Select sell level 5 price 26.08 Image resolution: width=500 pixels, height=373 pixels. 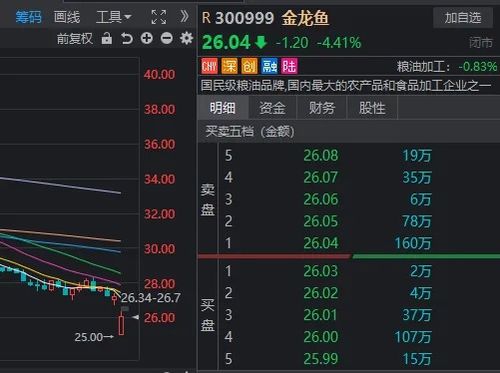[x=321, y=155]
